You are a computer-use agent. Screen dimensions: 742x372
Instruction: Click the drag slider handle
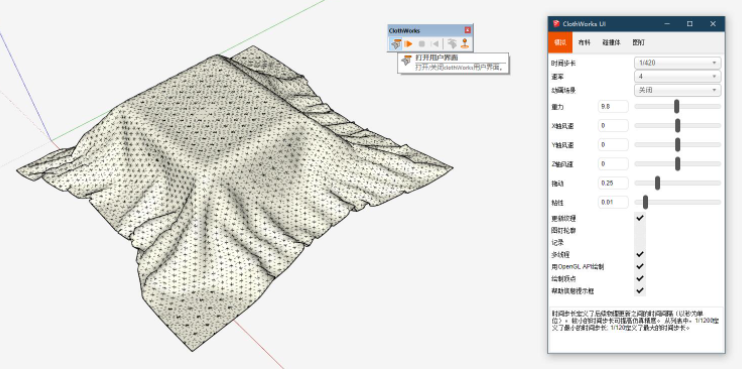click(x=657, y=183)
